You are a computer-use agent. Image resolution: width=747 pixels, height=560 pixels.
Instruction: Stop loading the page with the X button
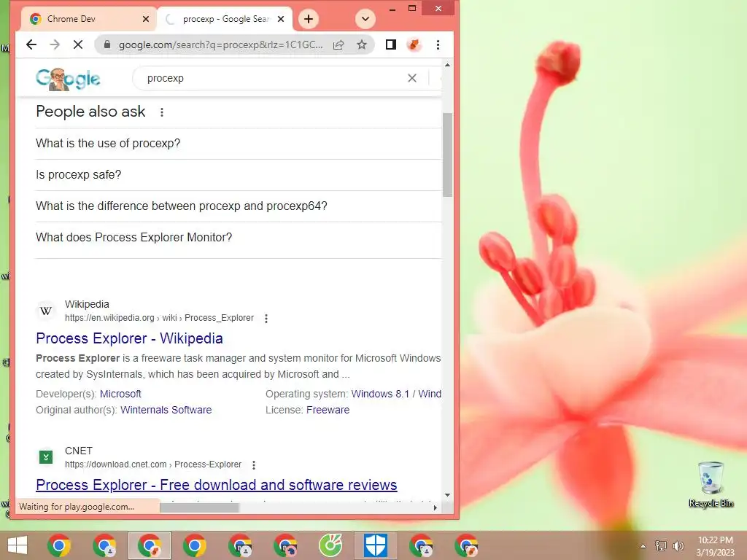pos(78,44)
